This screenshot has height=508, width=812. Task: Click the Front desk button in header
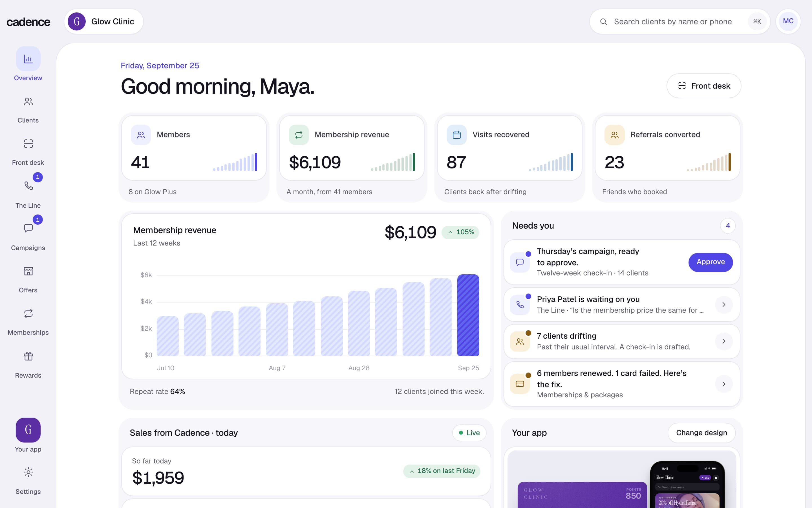pos(704,86)
